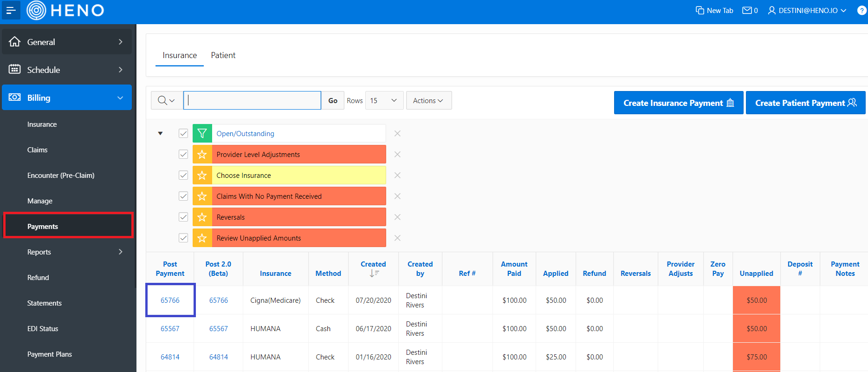868x372 pixels.
Task: Switch to the Patient tab
Action: pos(223,55)
